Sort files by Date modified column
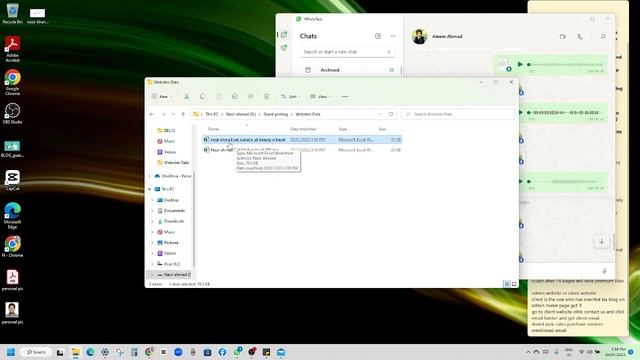 (303, 129)
